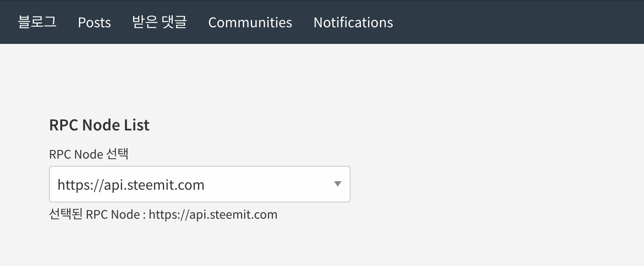The width and height of the screenshot is (644, 266).
Task: Click the 선택된 RPC Node status text
Action: pos(96,214)
